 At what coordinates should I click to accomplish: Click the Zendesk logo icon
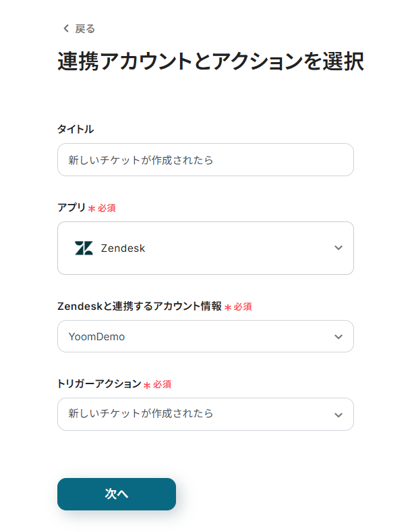point(84,248)
